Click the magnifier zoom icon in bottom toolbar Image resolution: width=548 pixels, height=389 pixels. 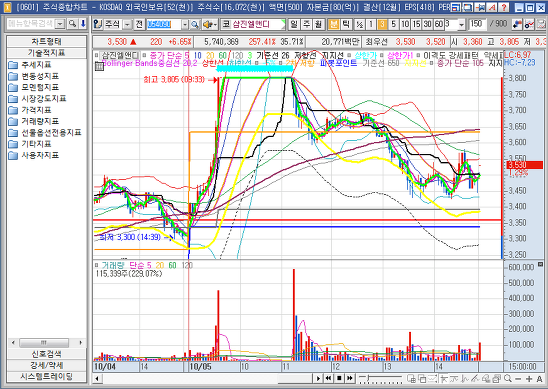(508, 379)
